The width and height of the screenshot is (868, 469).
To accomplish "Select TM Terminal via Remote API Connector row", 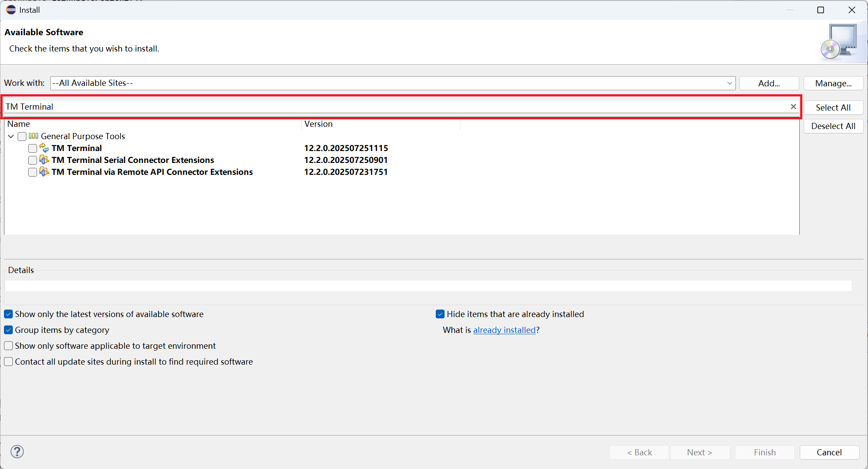I will [x=152, y=172].
